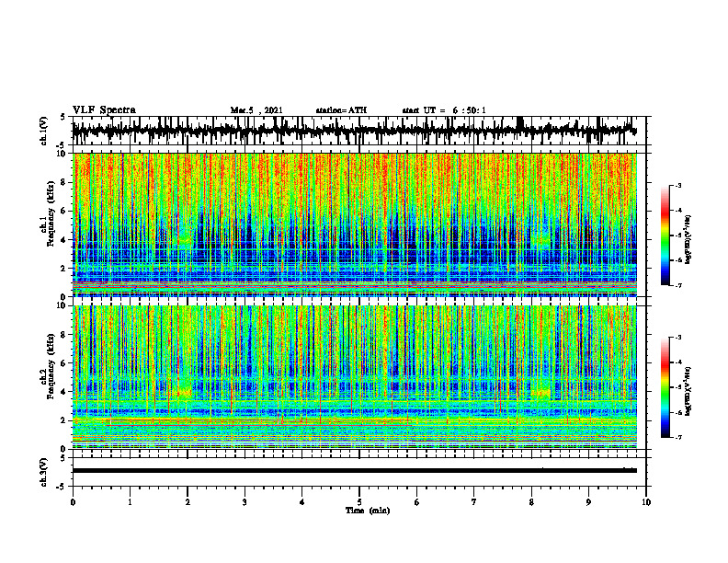
Task: Click inside the ch.2 spectrogram panel
Action: 354,377
